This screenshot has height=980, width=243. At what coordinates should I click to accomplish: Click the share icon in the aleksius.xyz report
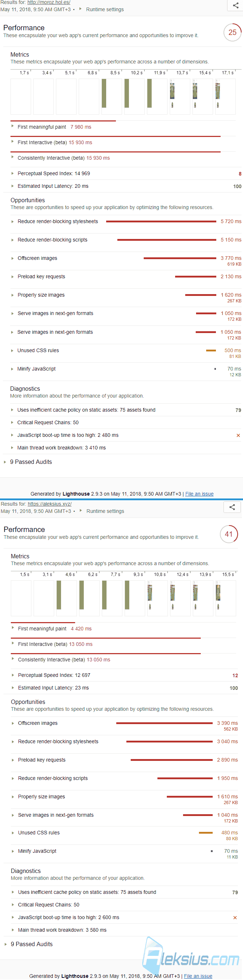pyautogui.click(x=232, y=507)
